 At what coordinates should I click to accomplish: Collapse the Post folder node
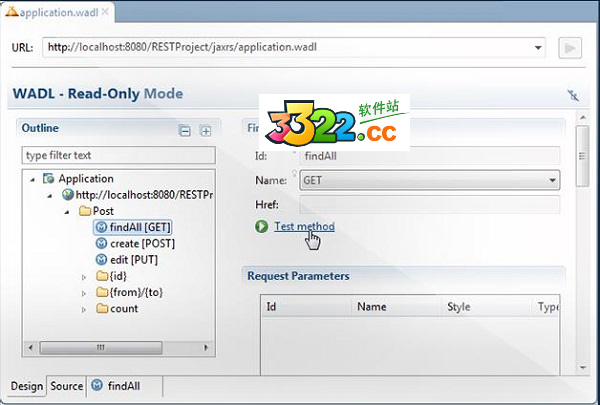[x=67, y=212]
